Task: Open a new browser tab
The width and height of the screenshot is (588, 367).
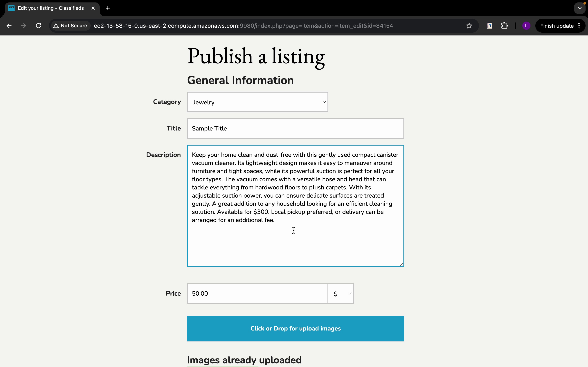Action: (108, 8)
